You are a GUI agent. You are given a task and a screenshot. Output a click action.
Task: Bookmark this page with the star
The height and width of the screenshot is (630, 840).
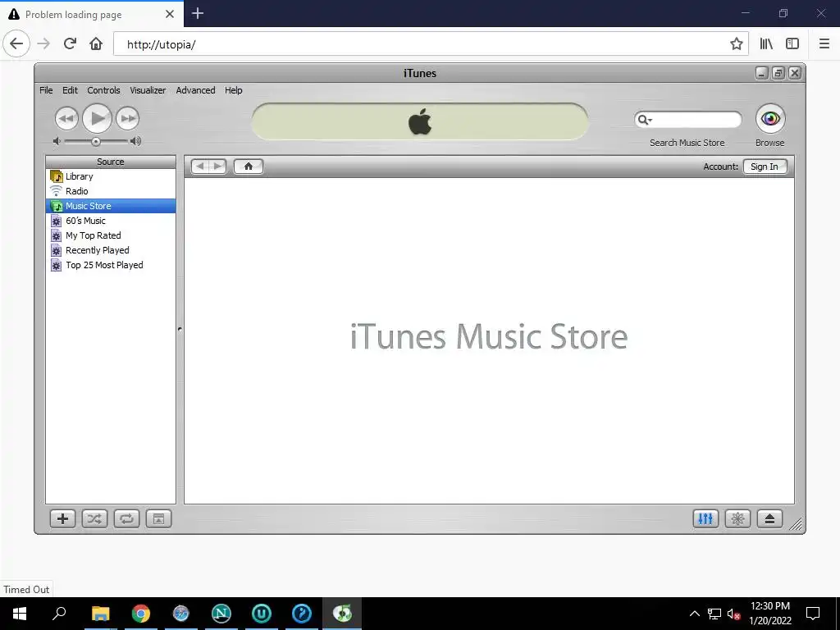[737, 44]
